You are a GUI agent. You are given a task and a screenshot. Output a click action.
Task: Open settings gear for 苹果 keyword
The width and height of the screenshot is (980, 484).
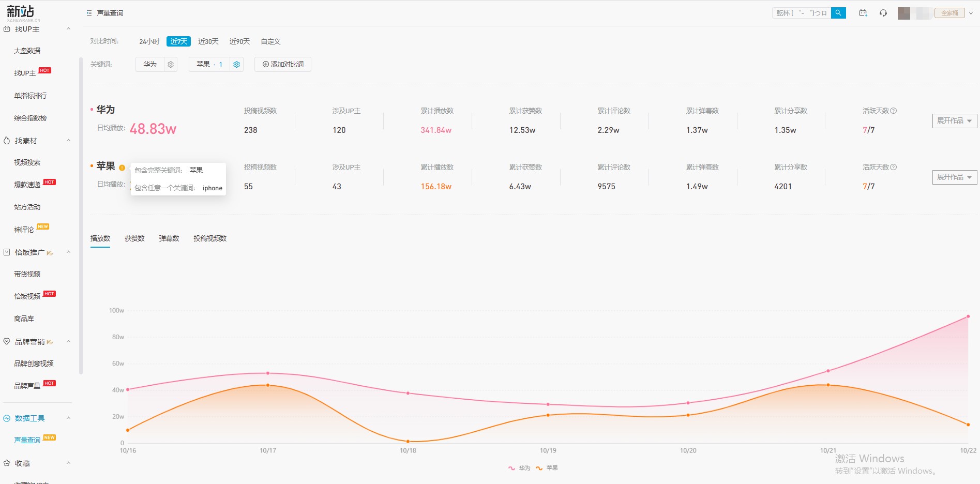236,64
